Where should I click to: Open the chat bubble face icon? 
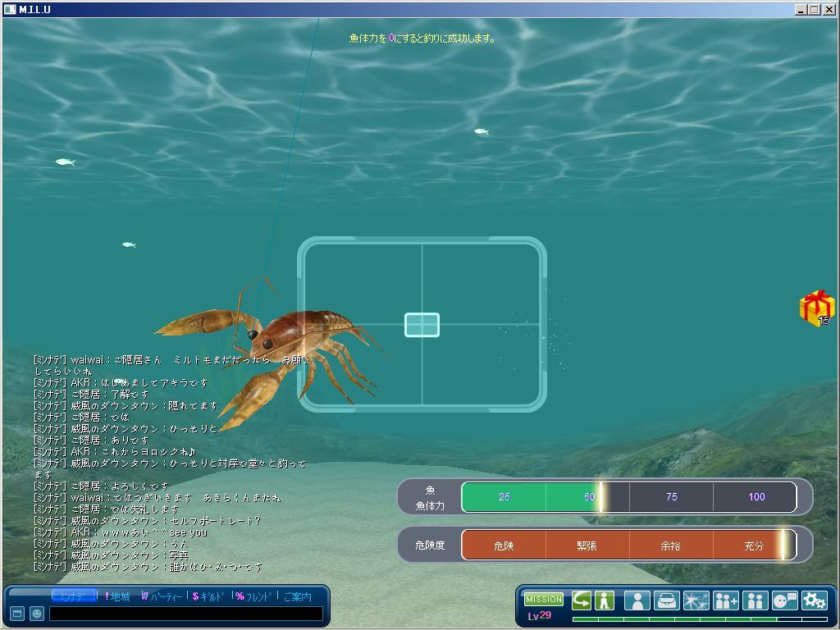click(x=785, y=600)
